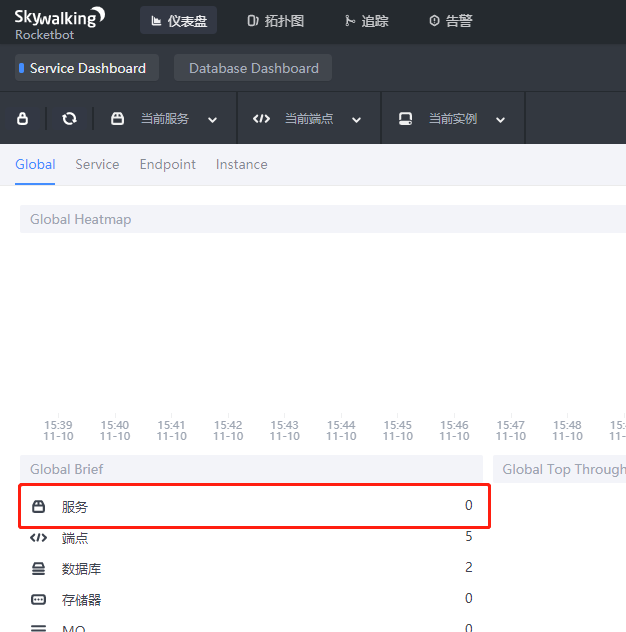626x632 pixels.
Task: Click the alert icon beside 告警
Action: click(434, 21)
